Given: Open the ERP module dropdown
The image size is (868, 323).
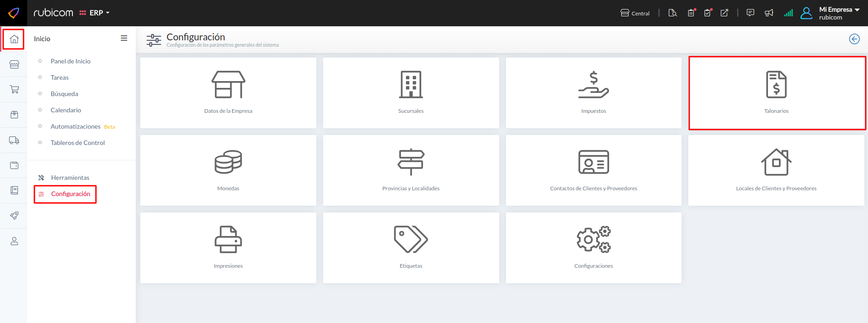Looking at the screenshot, I should click(95, 13).
